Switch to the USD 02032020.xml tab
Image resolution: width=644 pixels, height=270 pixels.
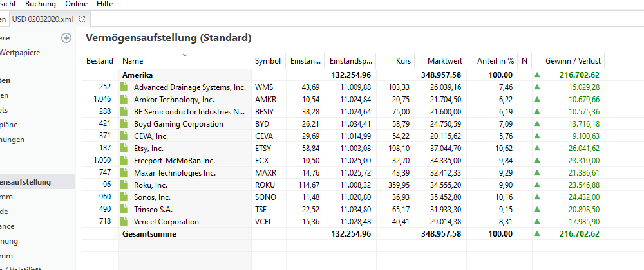pyautogui.click(x=43, y=19)
